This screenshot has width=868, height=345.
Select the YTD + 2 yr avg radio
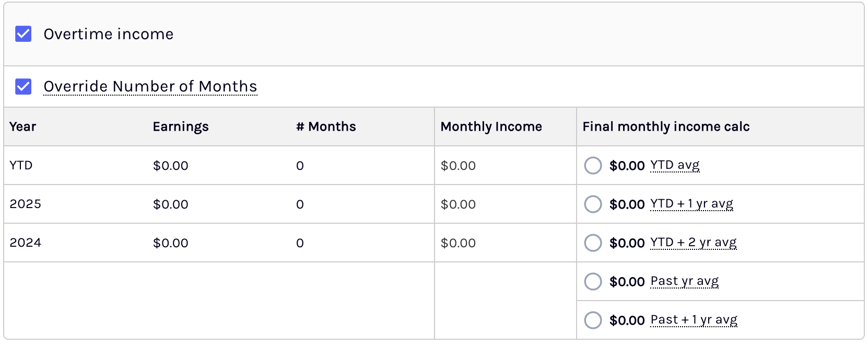point(593,243)
